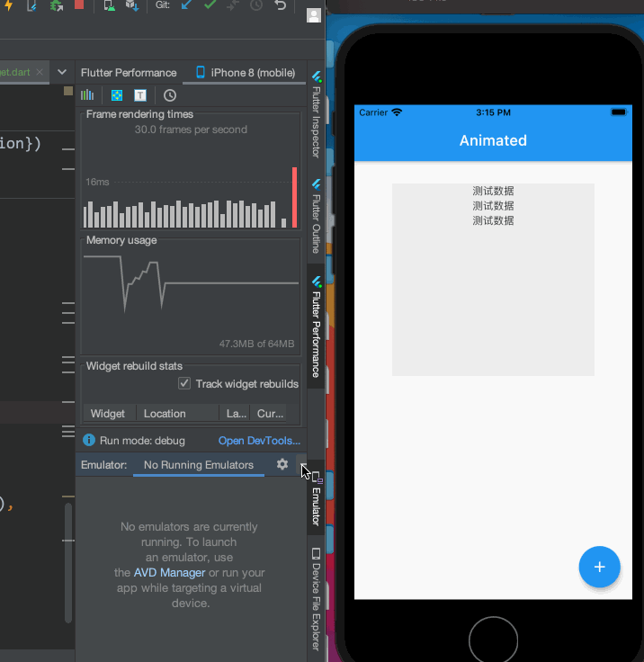644x662 pixels.
Task: Open DevTools link in performance panel
Action: (x=259, y=441)
